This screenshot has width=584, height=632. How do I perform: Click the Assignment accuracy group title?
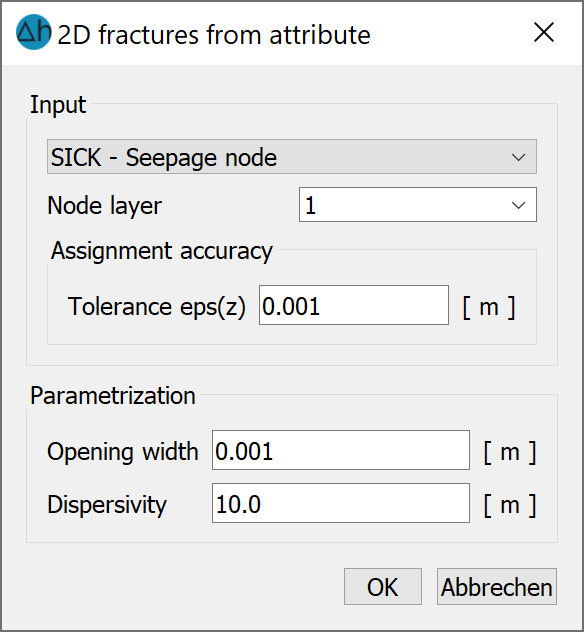point(162,252)
